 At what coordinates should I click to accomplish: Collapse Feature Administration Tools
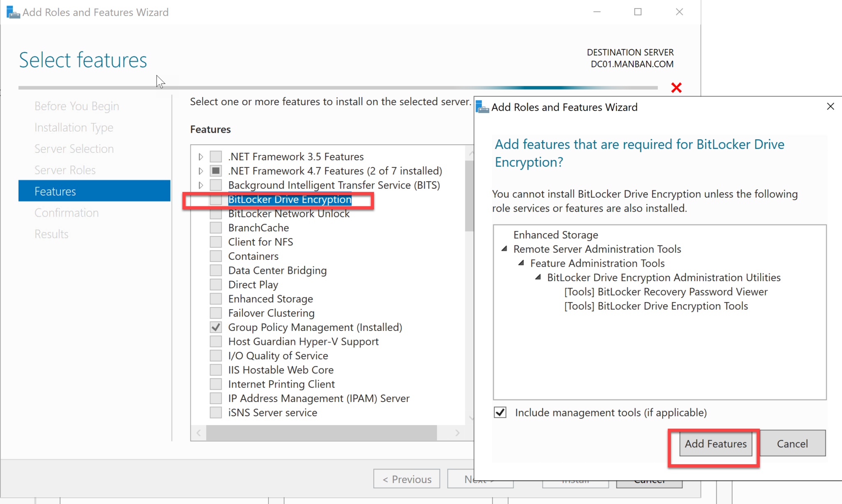521,263
